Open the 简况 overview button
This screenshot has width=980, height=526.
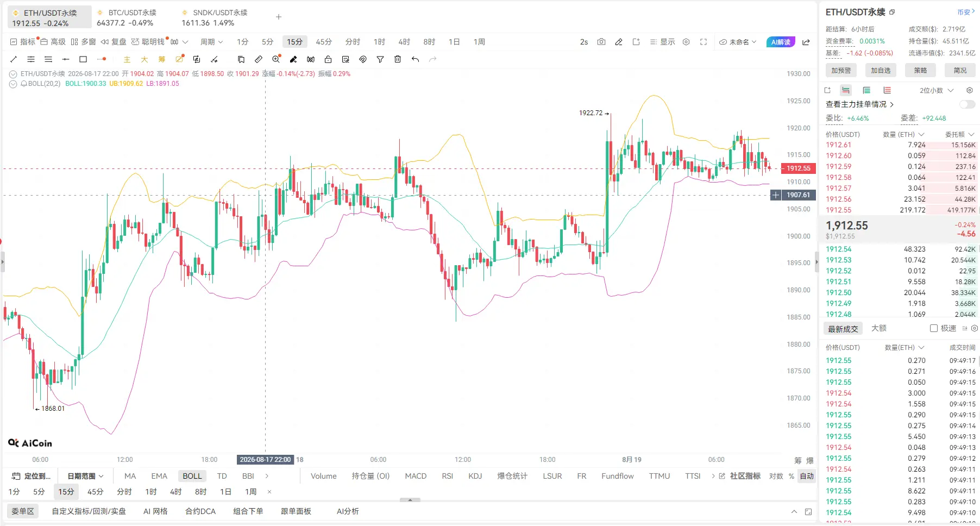pyautogui.click(x=960, y=70)
